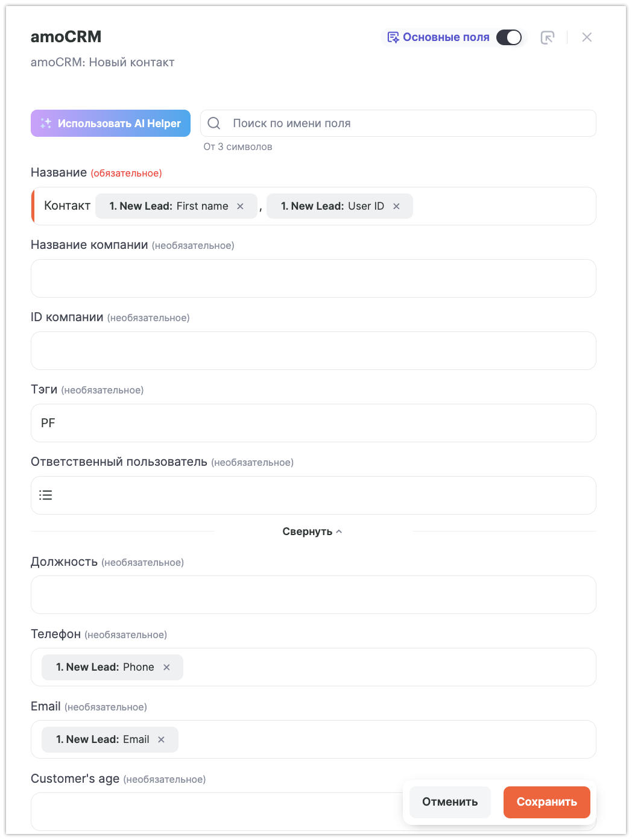Click the Тэги field containing PF
The image size is (632, 840).
[x=313, y=423]
